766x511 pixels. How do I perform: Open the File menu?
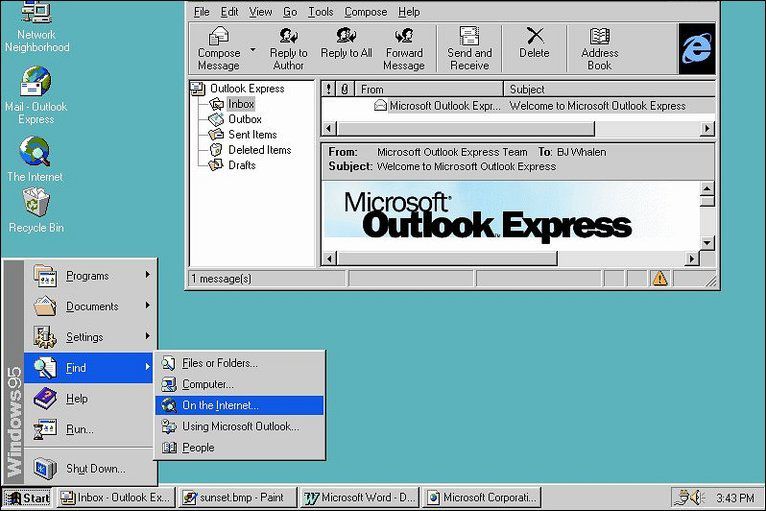point(201,12)
